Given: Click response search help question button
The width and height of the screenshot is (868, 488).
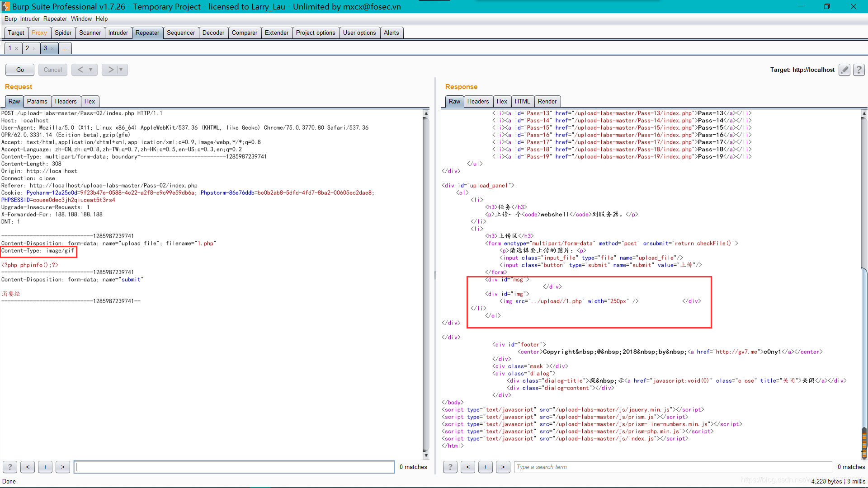Looking at the screenshot, I should pyautogui.click(x=450, y=467).
